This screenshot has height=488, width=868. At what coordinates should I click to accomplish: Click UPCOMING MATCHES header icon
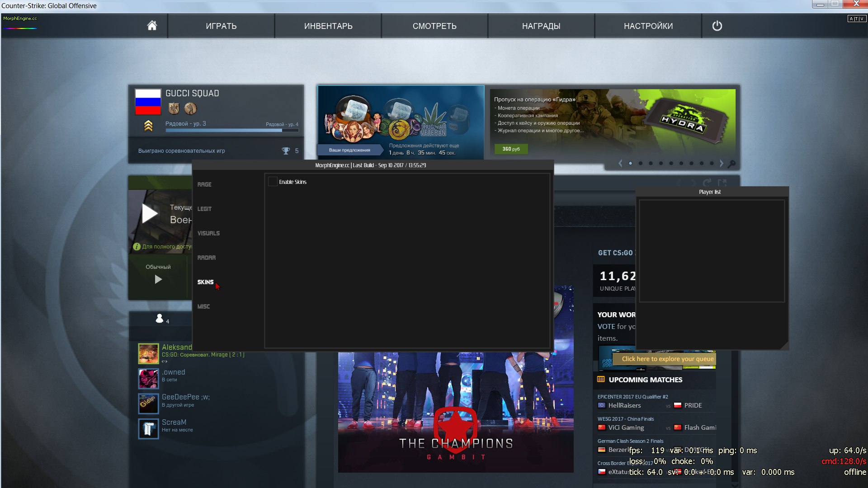click(601, 380)
